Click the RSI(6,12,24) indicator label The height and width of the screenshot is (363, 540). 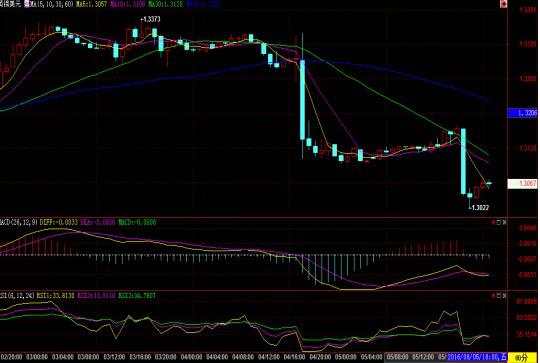[17, 295]
